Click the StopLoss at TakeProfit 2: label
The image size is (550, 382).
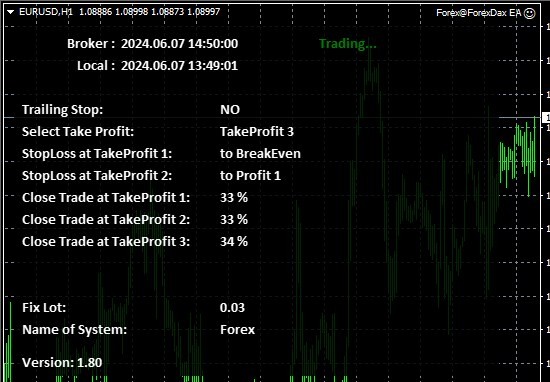pyautogui.click(x=97, y=176)
